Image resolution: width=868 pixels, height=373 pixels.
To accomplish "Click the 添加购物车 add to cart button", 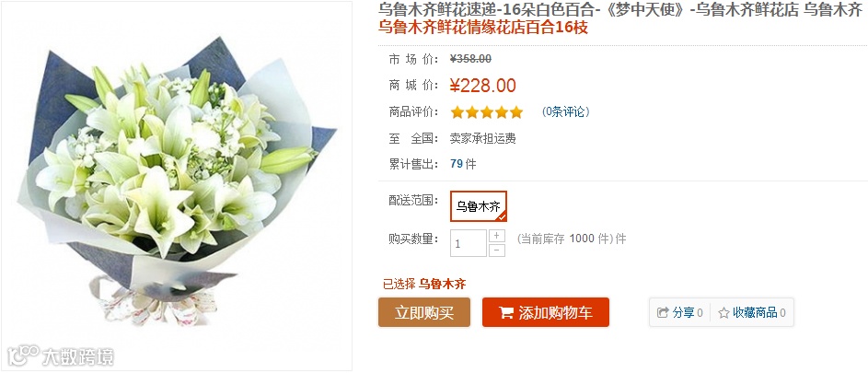I will click(546, 312).
